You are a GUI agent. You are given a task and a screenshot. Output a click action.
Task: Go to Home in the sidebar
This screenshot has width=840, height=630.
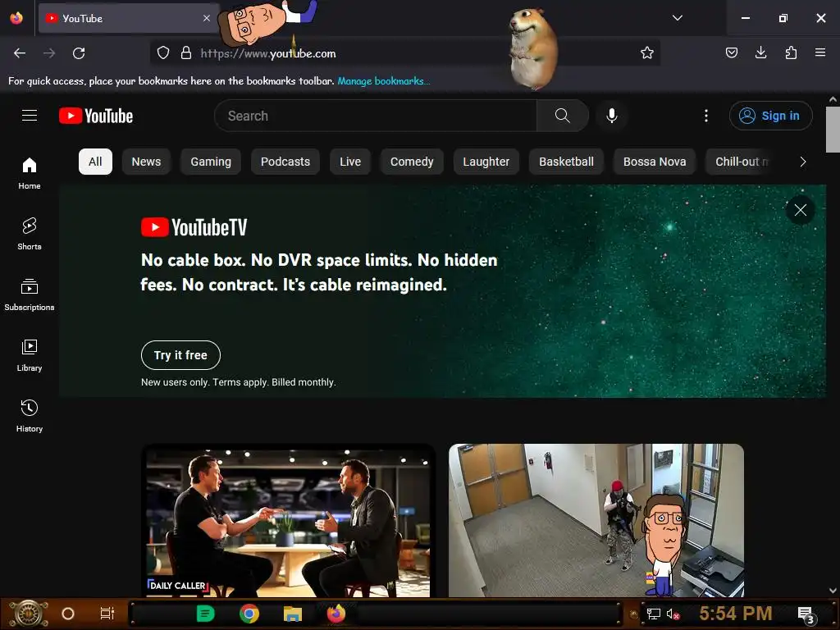click(x=30, y=173)
